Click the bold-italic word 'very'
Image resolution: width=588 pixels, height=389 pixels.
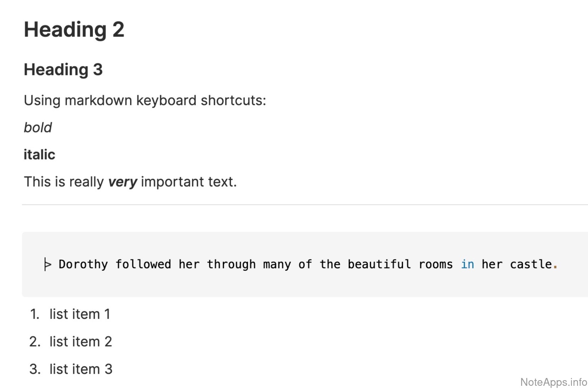[x=122, y=182]
